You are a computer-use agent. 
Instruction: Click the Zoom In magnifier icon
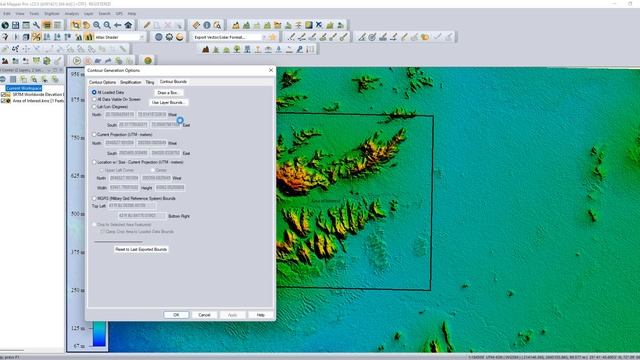97,25
